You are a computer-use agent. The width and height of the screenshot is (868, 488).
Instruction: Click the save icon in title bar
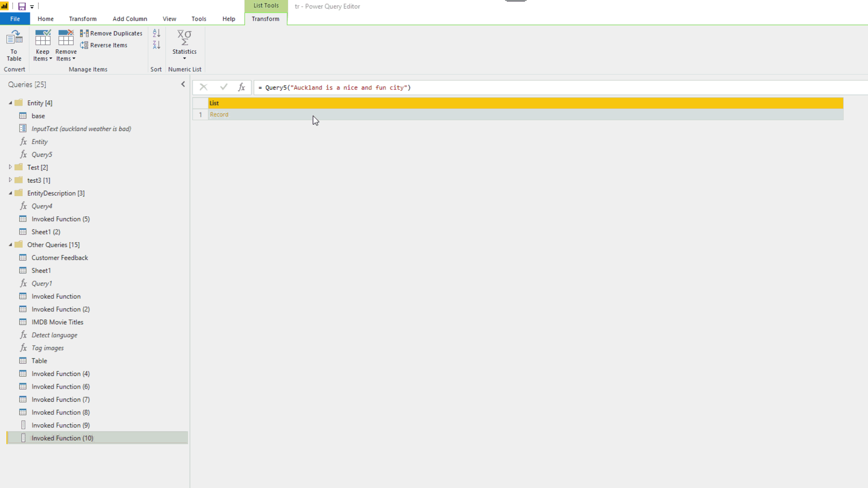click(22, 6)
